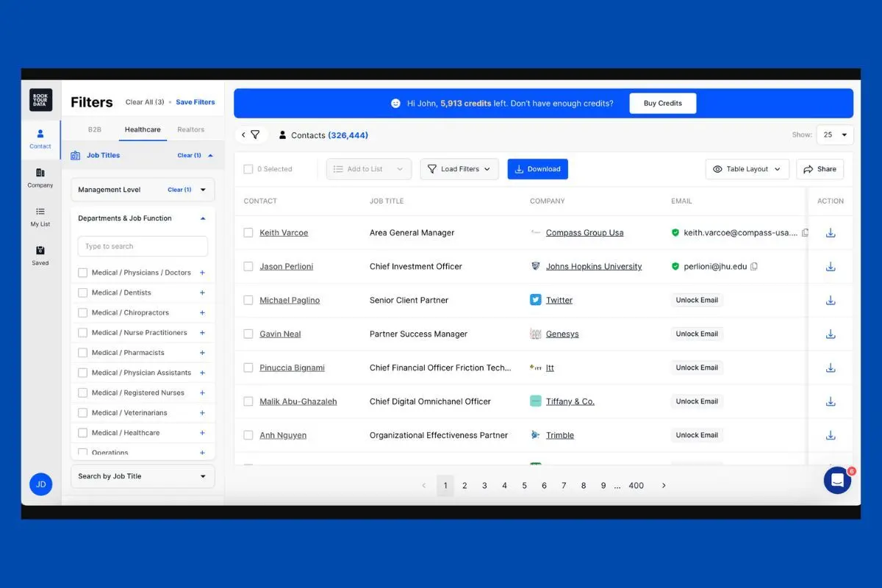Open the Contact sidebar section
Viewport: 882px width, 588px height.
[40, 138]
